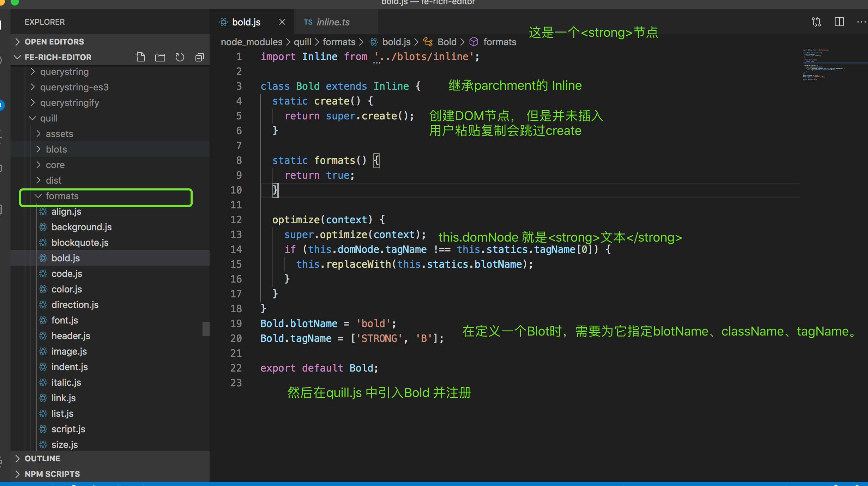This screenshot has width=868, height=486.
Task: Collapse the formats folder
Action: pyautogui.click(x=62, y=196)
